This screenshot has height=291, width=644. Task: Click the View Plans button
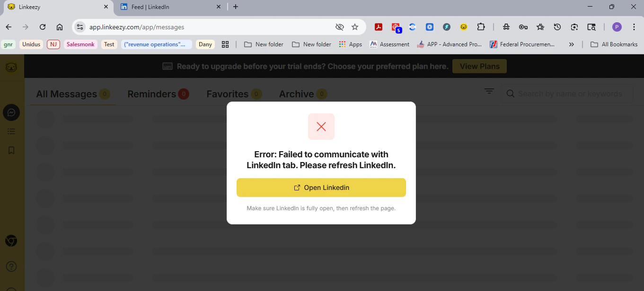479,66
